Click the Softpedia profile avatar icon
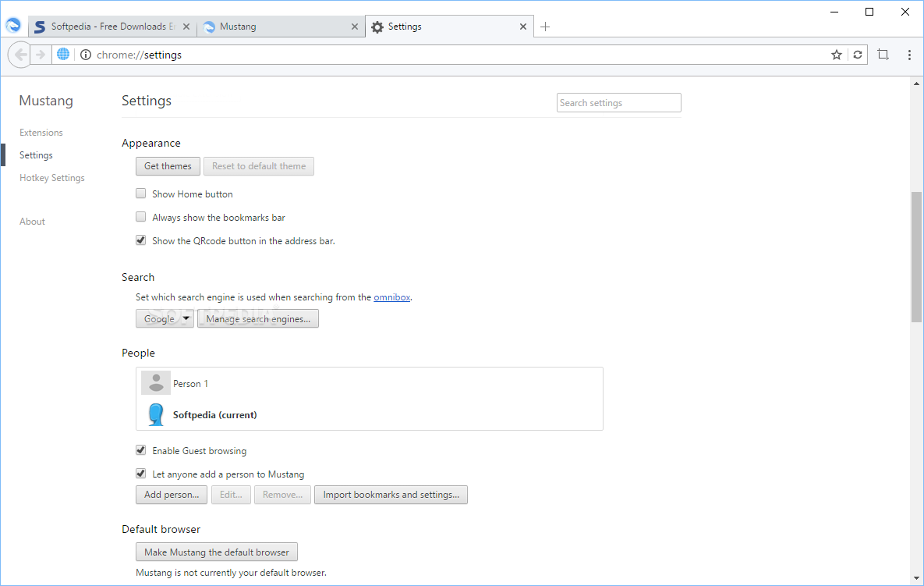This screenshot has height=586, width=924. coord(156,414)
